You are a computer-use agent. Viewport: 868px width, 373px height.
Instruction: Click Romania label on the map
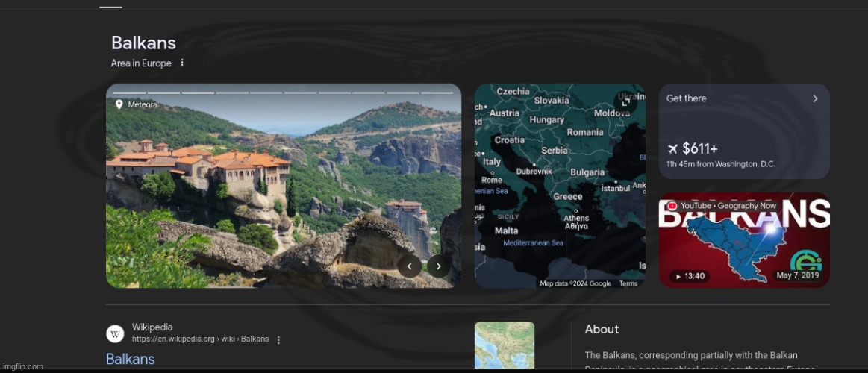(x=585, y=132)
